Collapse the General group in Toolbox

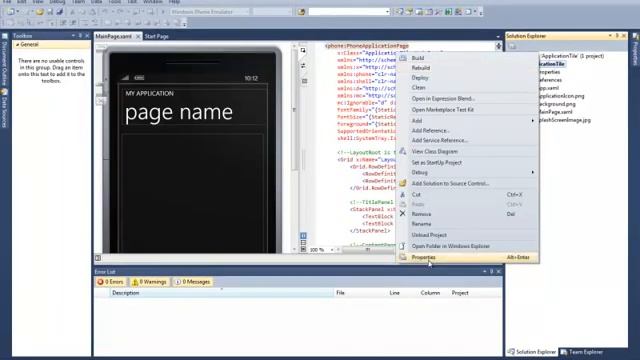coord(18,44)
